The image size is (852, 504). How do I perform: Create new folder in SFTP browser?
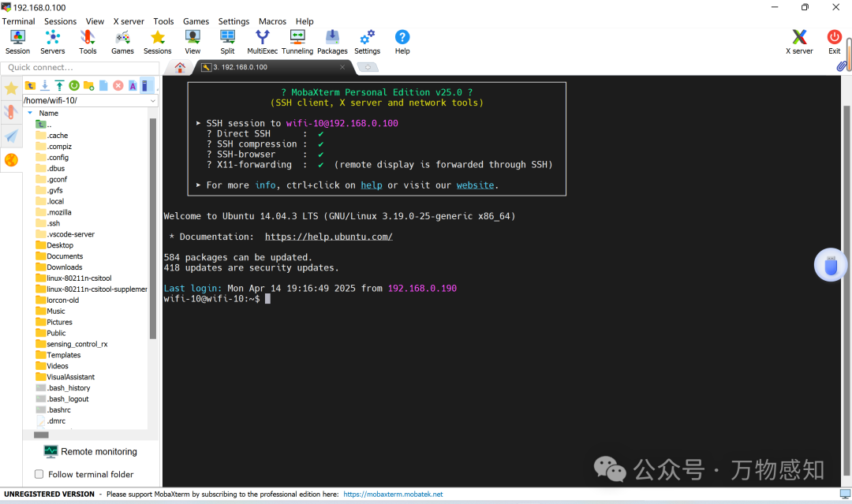pyautogui.click(x=89, y=85)
